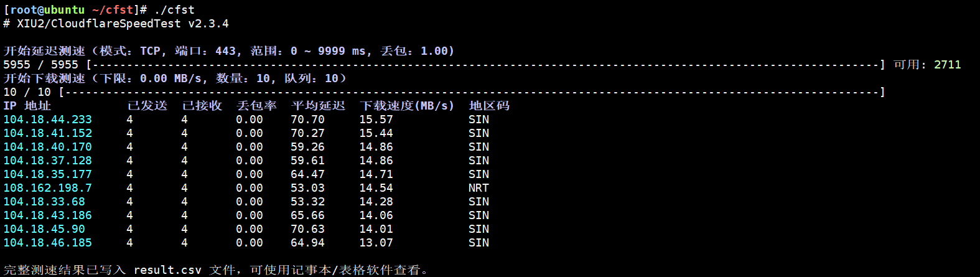
Task: Click the 5955 / 5955 latency progress bar
Action: [x=485, y=65]
